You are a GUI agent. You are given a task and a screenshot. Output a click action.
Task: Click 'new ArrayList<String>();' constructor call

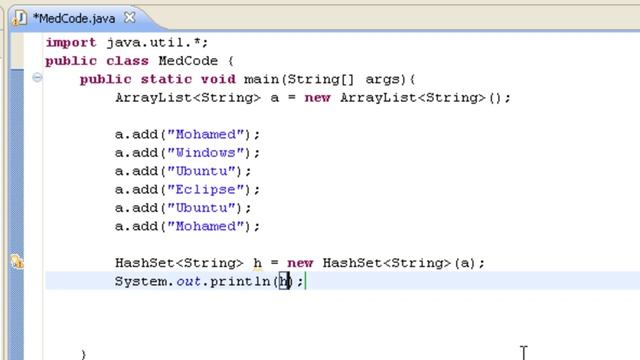407,98
